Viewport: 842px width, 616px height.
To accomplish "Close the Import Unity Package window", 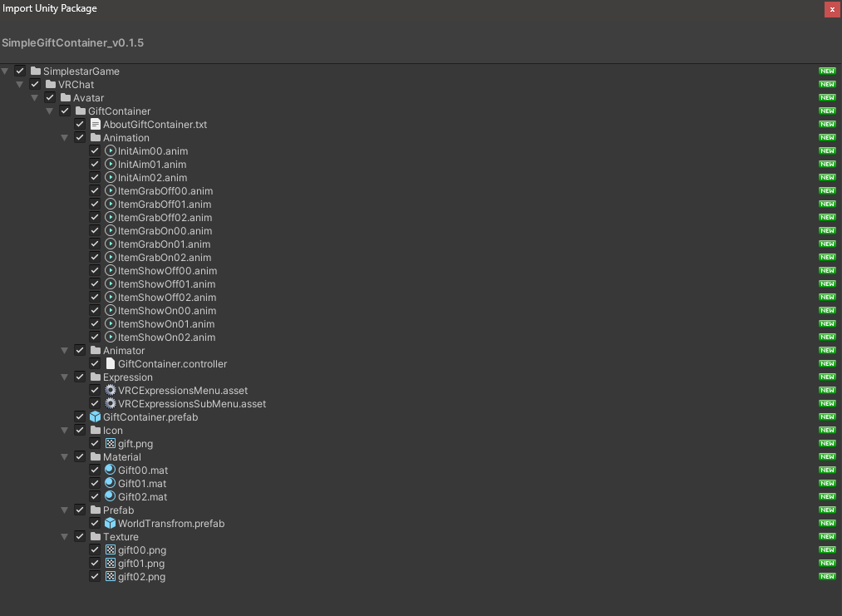I will (x=832, y=9).
